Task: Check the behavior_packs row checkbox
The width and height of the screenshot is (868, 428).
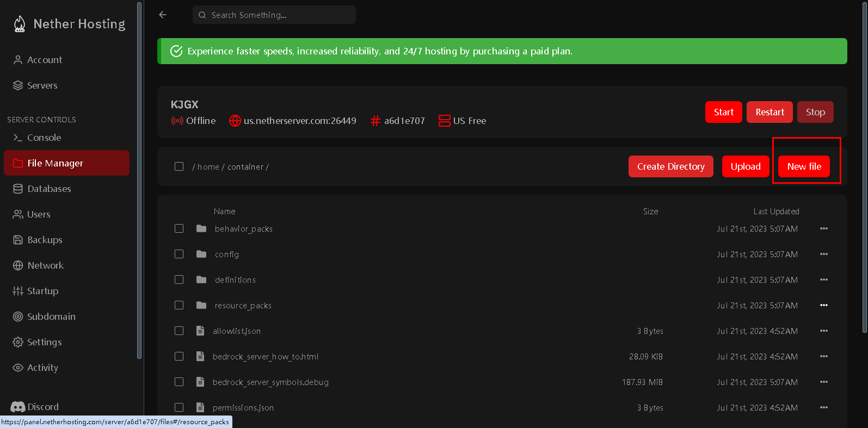Action: tap(179, 228)
